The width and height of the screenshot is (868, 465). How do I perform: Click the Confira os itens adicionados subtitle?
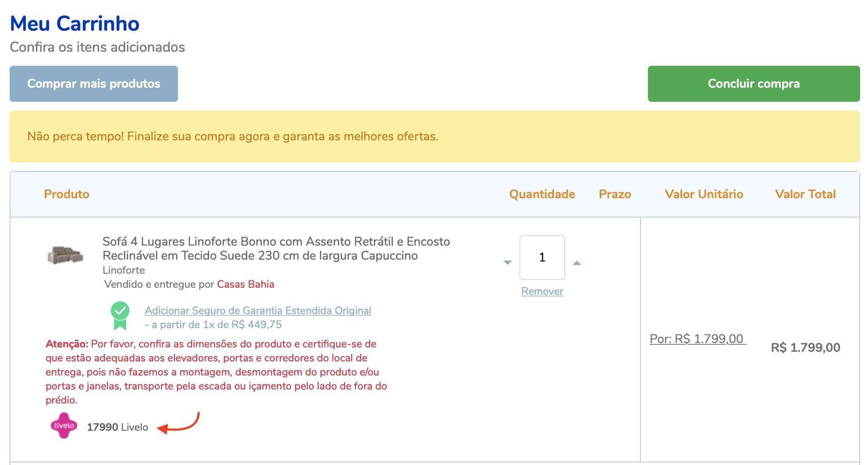point(97,47)
